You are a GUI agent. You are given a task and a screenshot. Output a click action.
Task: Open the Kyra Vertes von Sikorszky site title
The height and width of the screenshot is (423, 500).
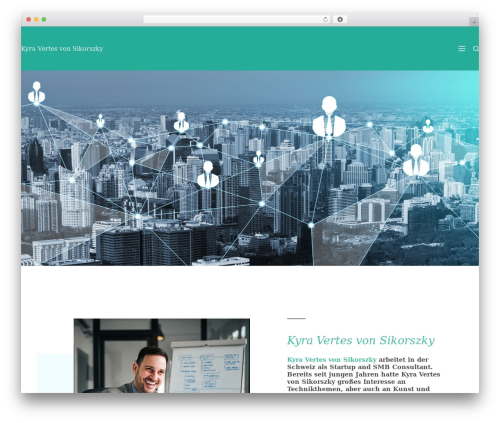click(62, 49)
